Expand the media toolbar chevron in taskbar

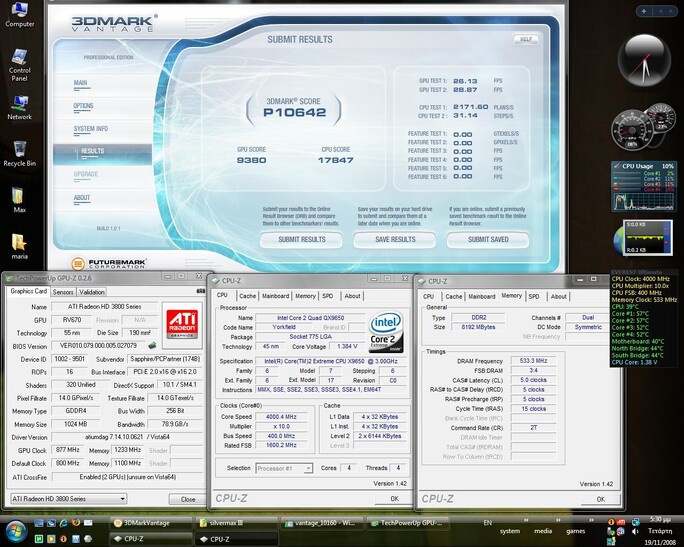click(558, 520)
